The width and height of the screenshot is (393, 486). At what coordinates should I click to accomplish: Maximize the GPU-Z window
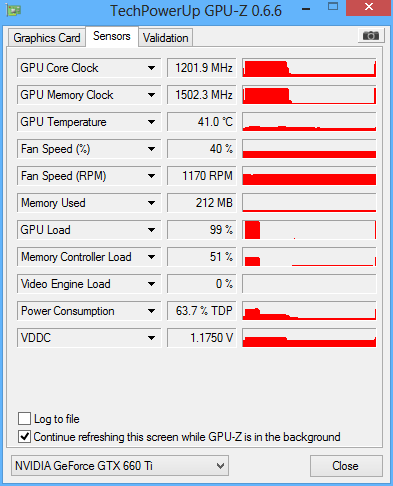point(333,7)
